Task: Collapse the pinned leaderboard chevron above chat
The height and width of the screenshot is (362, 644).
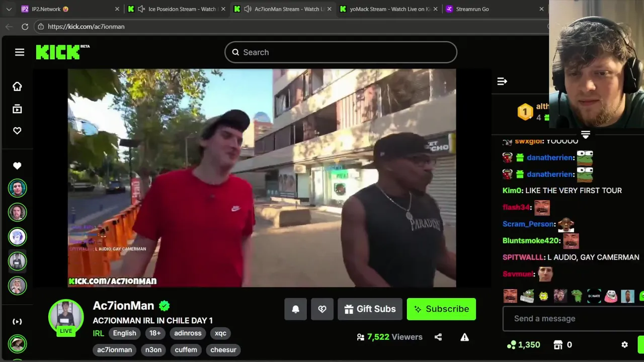Action: [586, 134]
